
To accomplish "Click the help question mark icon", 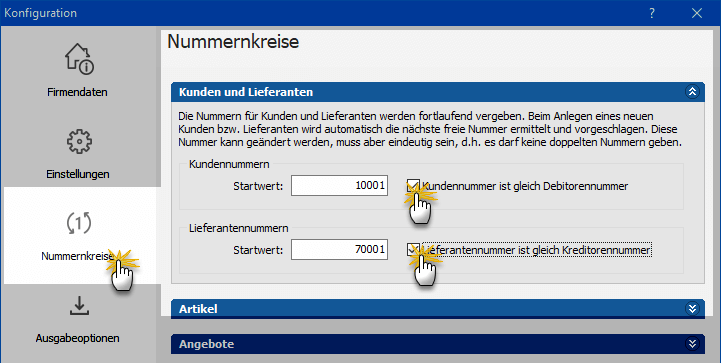I will pos(652,13).
